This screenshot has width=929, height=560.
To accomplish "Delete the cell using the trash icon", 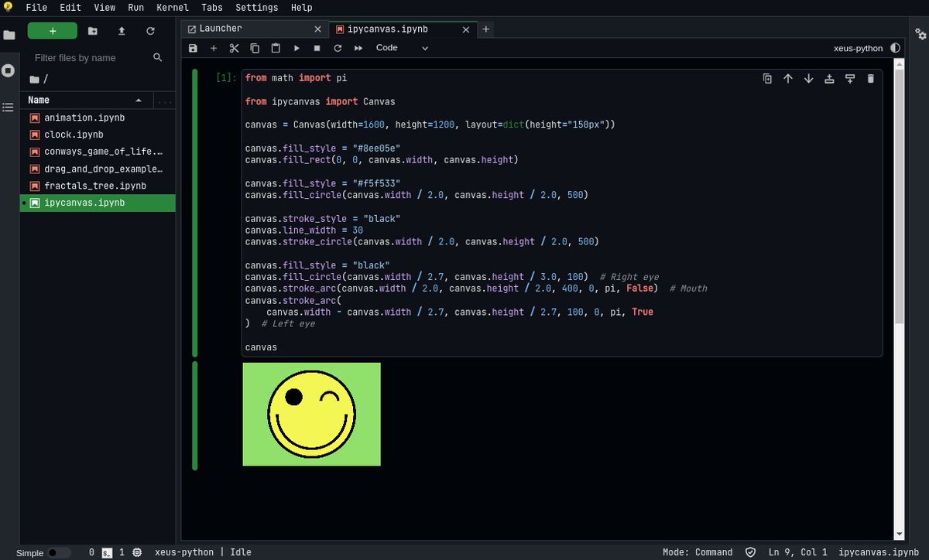I will pos(871,78).
